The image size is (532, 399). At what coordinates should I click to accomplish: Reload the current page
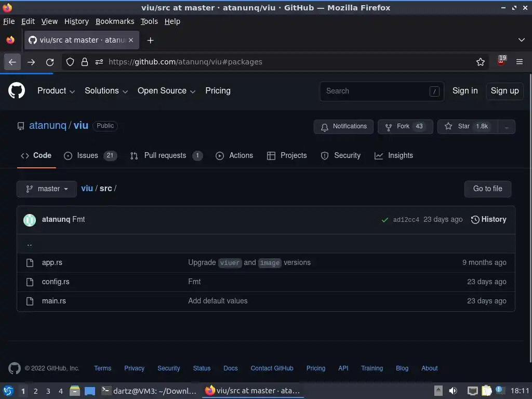pos(50,62)
